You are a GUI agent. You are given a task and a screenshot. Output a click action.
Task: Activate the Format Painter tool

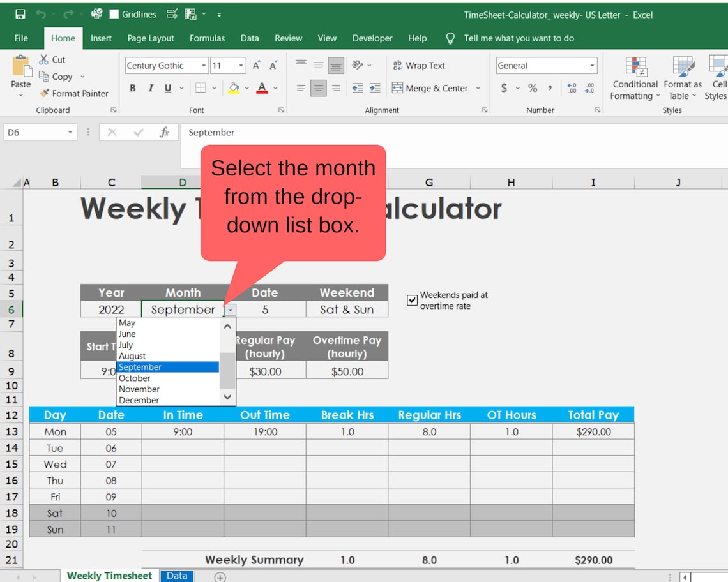(x=74, y=93)
